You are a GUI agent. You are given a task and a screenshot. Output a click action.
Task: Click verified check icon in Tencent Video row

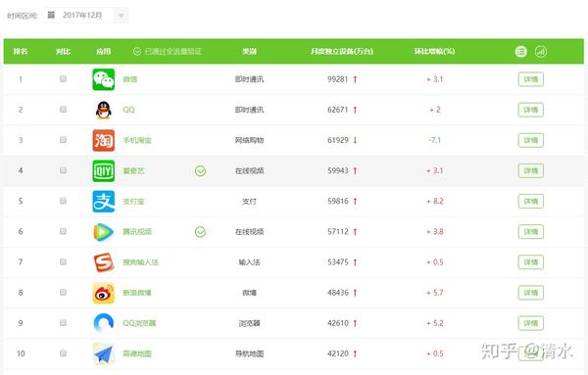coord(200,232)
